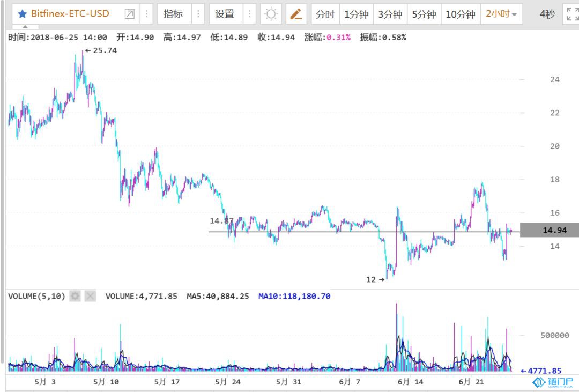Click the 6月 14 date axis label

411,382
